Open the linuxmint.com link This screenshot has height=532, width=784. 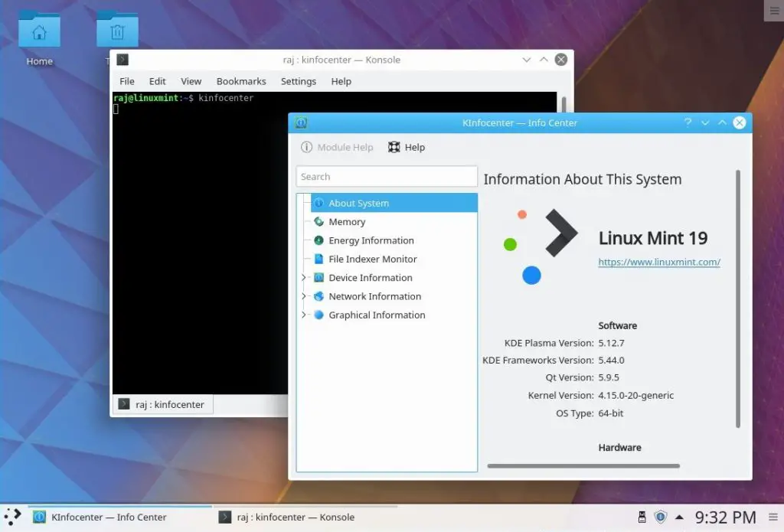[x=659, y=262]
